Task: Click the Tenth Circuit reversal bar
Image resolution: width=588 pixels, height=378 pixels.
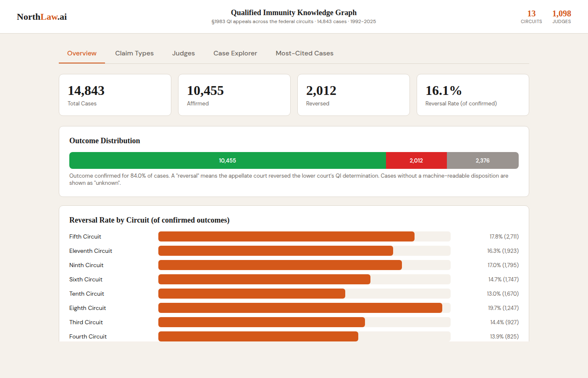Action: pos(252,294)
